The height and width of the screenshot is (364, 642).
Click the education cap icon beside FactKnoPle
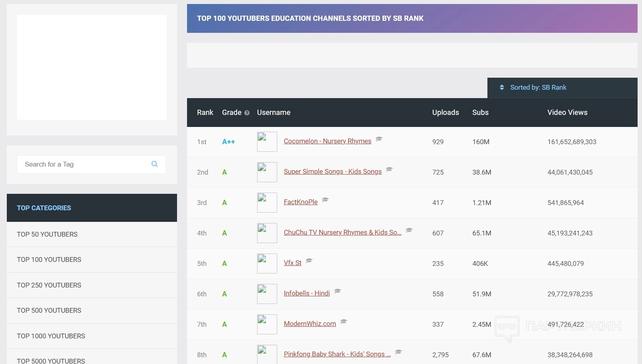(325, 200)
